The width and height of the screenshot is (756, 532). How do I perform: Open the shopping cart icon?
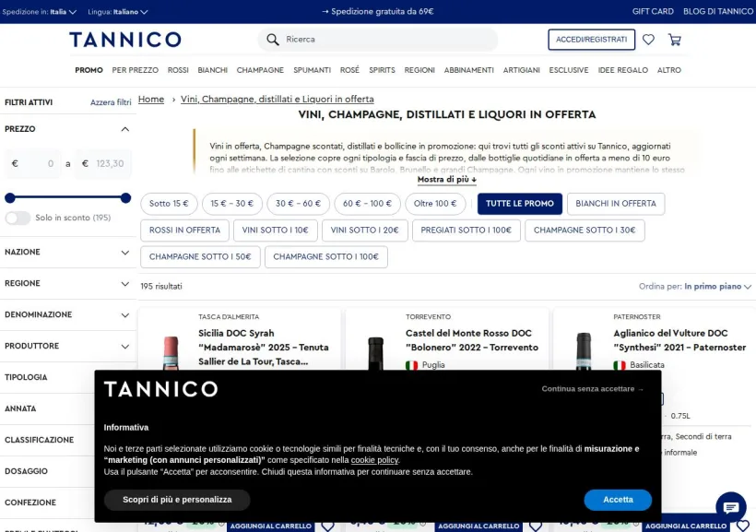click(675, 40)
